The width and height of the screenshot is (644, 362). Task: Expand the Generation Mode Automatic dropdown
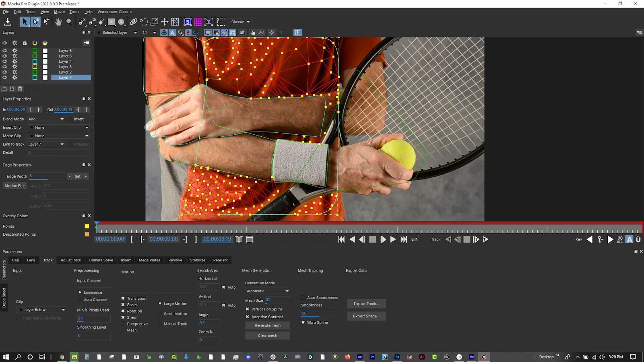tap(268, 291)
